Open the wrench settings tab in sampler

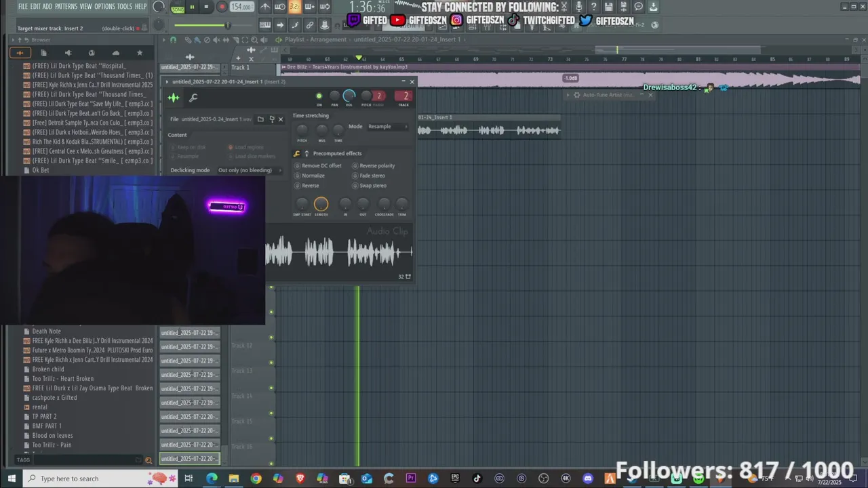click(193, 98)
